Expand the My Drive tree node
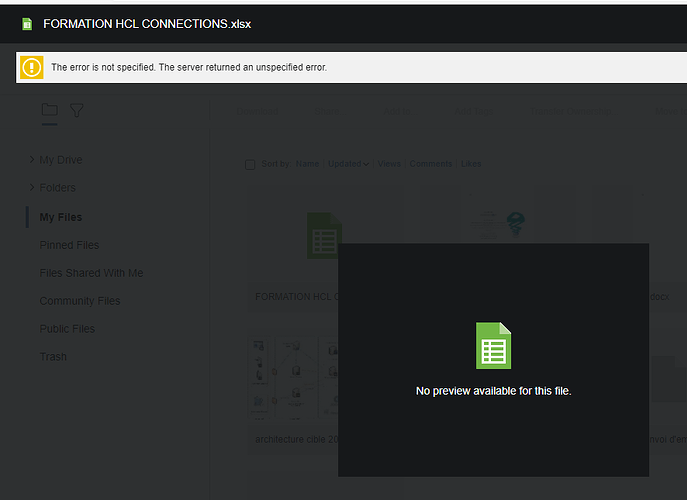Image resolution: width=687 pixels, height=500 pixels. [x=32, y=160]
